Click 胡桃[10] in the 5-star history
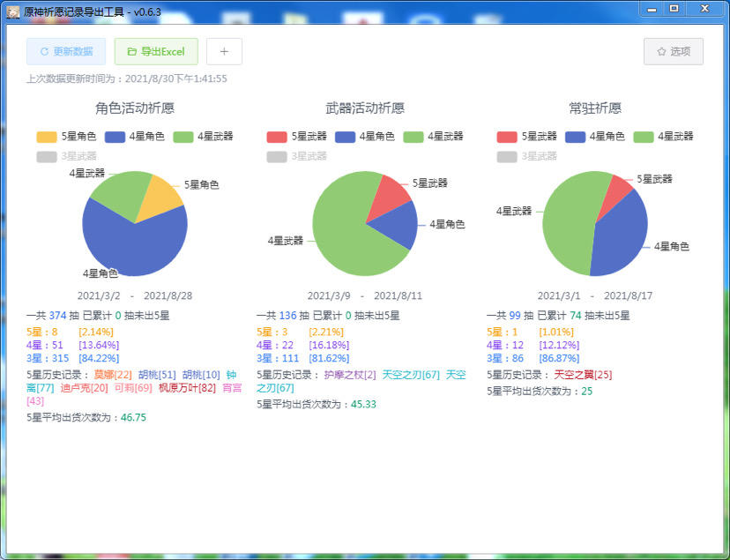The width and height of the screenshot is (730, 560). point(201,375)
